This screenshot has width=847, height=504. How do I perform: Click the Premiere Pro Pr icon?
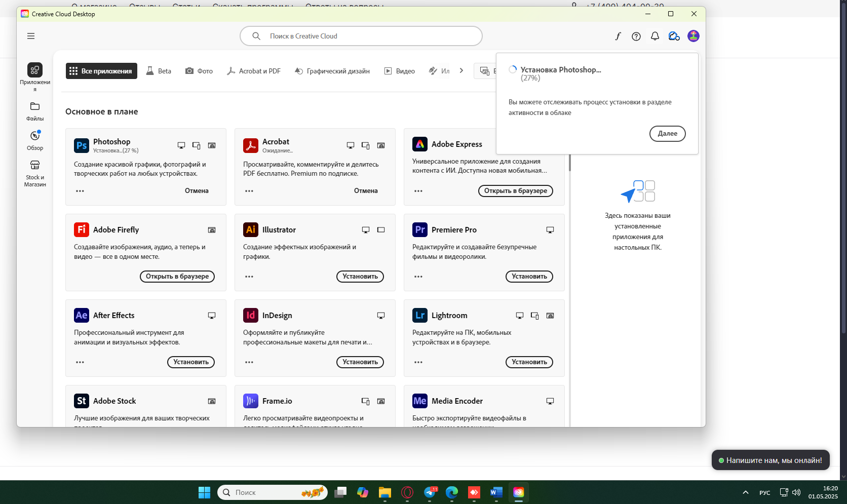point(420,229)
